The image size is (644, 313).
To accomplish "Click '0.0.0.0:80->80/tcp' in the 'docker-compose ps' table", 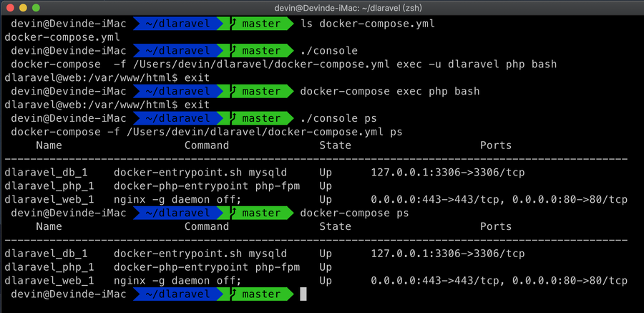I will [570, 281].
